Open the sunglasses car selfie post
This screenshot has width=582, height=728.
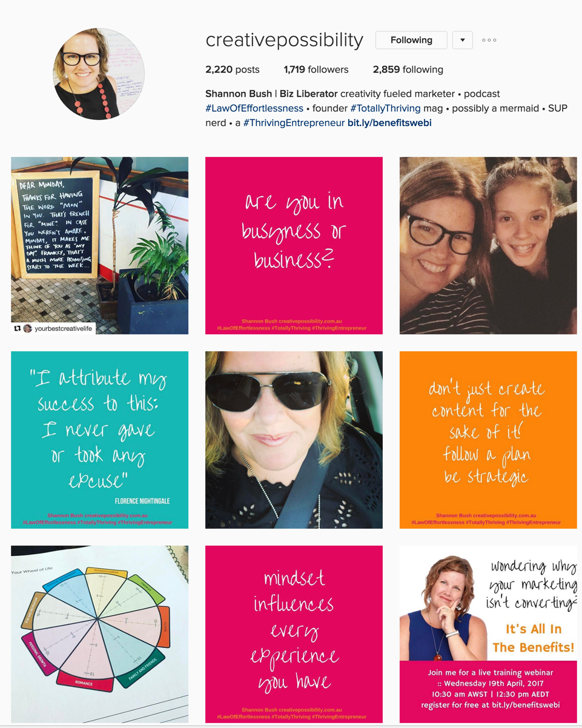pos(294,440)
